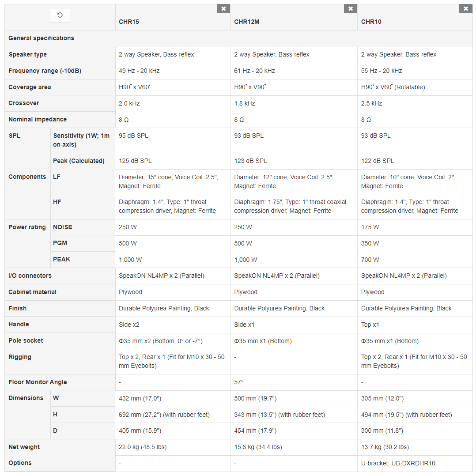Click the reset comparison arrow icon
476x476 pixels.
[x=60, y=15]
